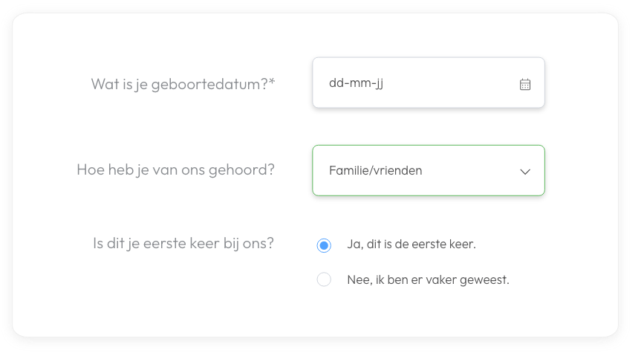This screenshot has height=353, width=644.
Task: Click the label text 'Nee, ik ben er vaker geweest.'
Action: pyautogui.click(x=428, y=280)
